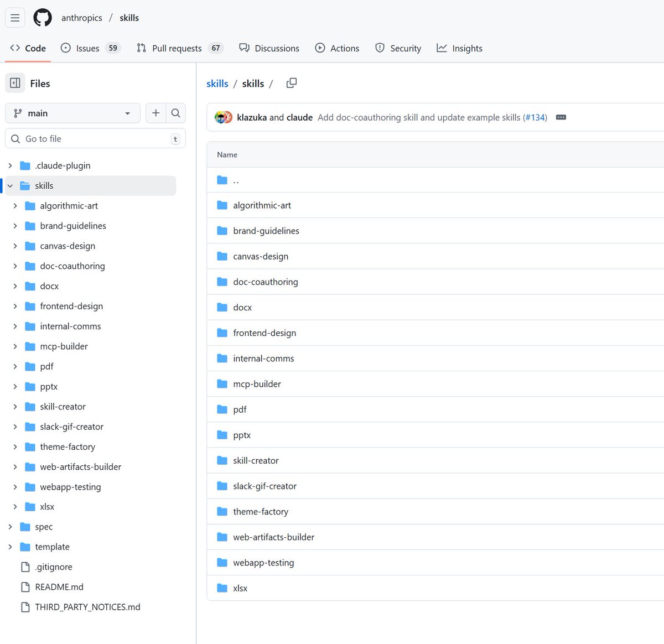Click the THIRD_PARTY_NOTICES.md file icon
The width and height of the screenshot is (664, 644).
coord(25,607)
